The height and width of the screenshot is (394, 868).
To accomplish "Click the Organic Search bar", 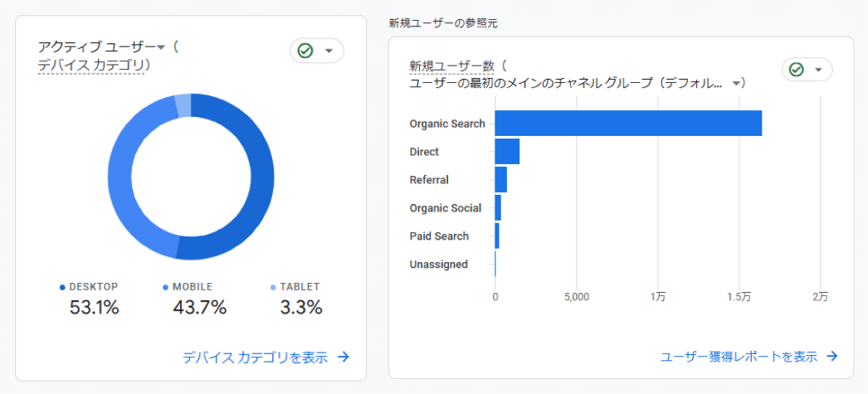I will point(628,123).
